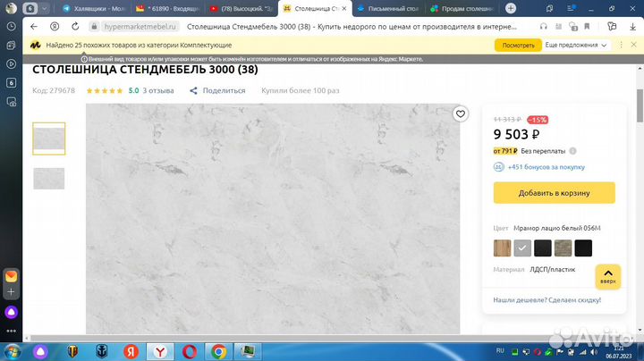The height and width of the screenshot is (361, 644).
Task: Select the first product thumbnail
Action: (49, 139)
